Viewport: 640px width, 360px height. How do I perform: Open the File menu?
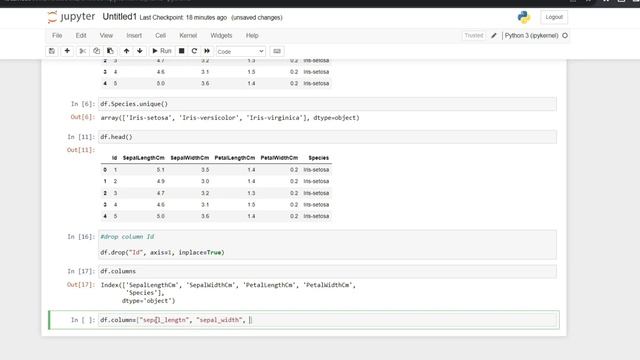(57, 36)
